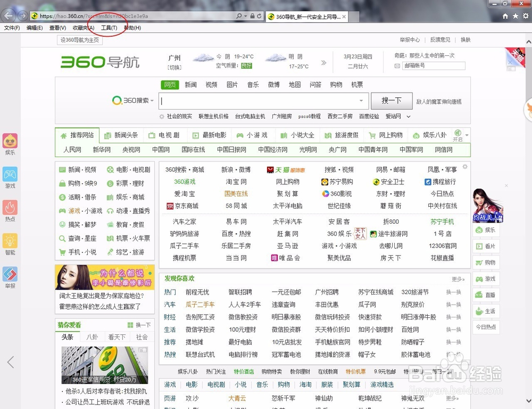Click 设360导航为主页 button

click(x=80, y=40)
